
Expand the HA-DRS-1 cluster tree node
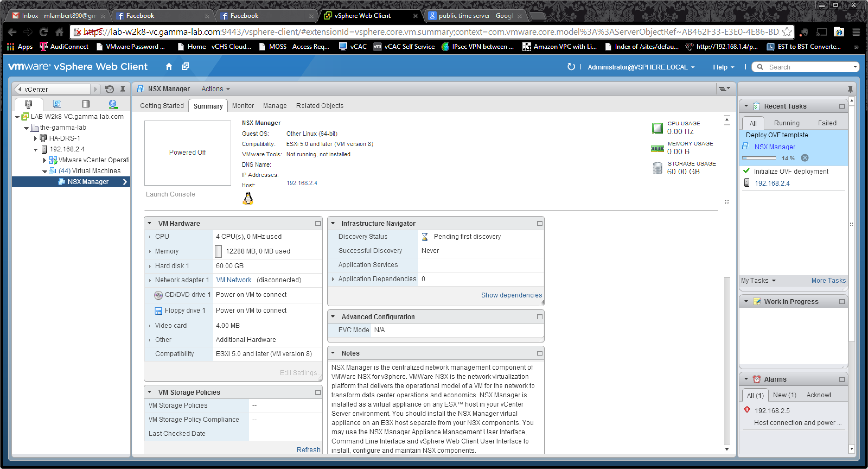coord(35,138)
